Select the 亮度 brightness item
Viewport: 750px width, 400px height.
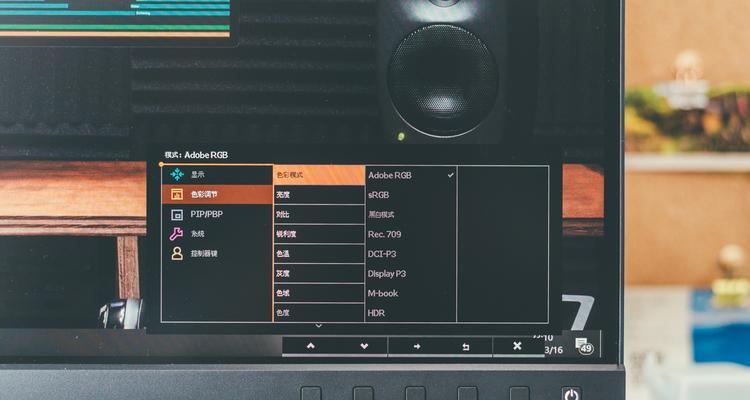(319, 195)
